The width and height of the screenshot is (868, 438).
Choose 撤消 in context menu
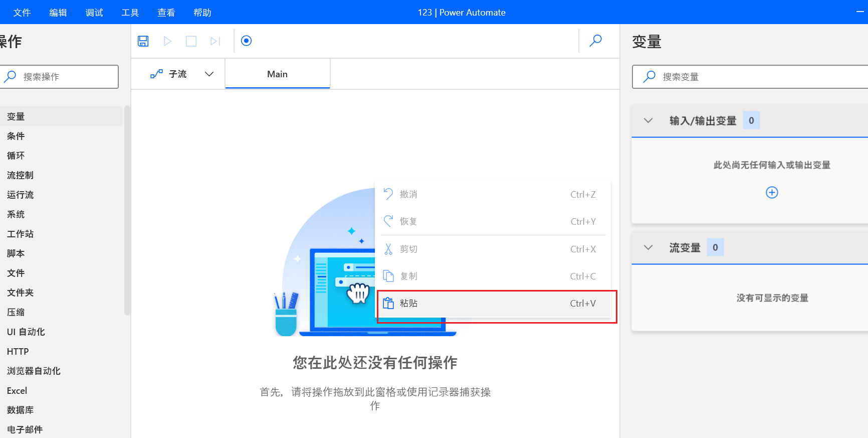(x=494, y=194)
